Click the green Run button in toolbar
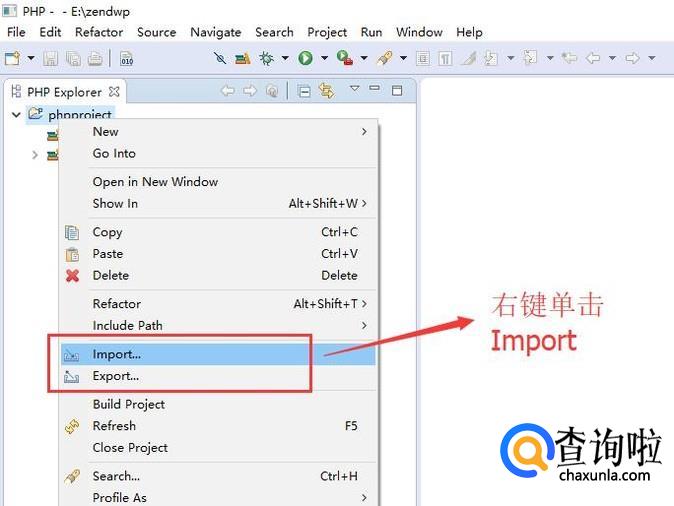Image resolution: width=674 pixels, height=506 pixels. (305, 59)
